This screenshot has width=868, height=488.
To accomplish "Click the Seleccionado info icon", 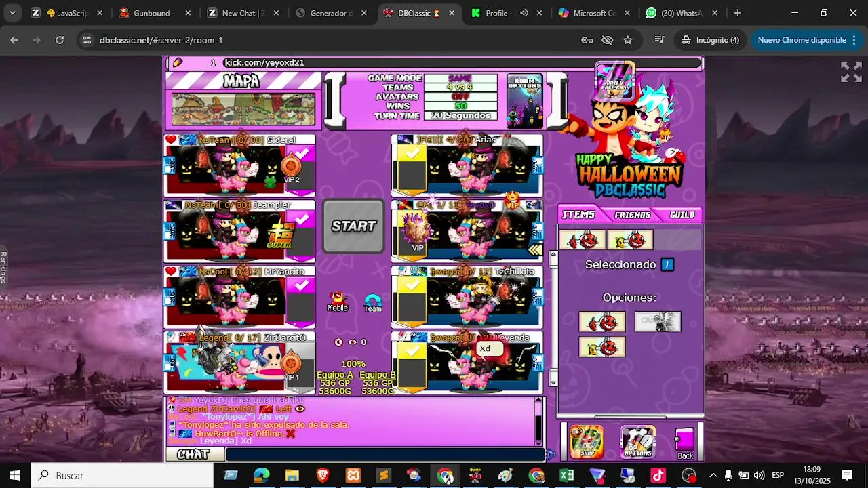I will [x=667, y=264].
